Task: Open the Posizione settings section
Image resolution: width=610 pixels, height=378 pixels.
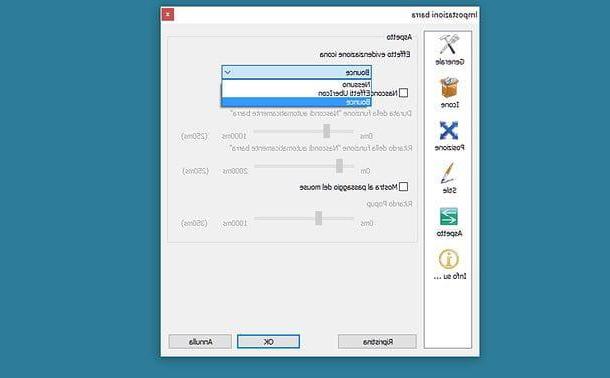Action: 449,136
